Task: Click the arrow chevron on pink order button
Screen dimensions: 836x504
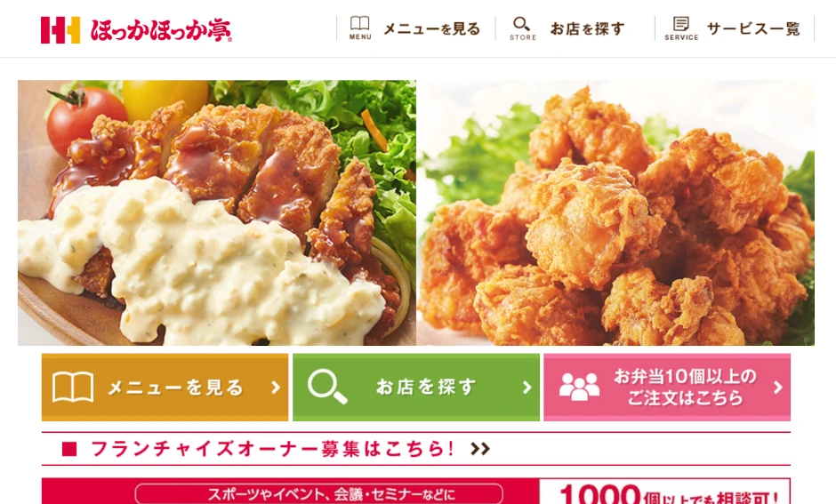Action: 778,388
